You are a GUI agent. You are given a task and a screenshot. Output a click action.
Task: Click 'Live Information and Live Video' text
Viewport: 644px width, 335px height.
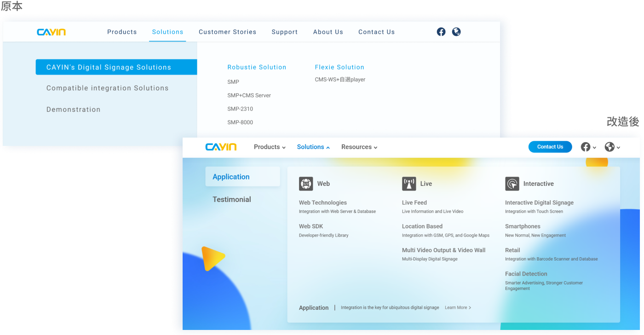point(432,212)
